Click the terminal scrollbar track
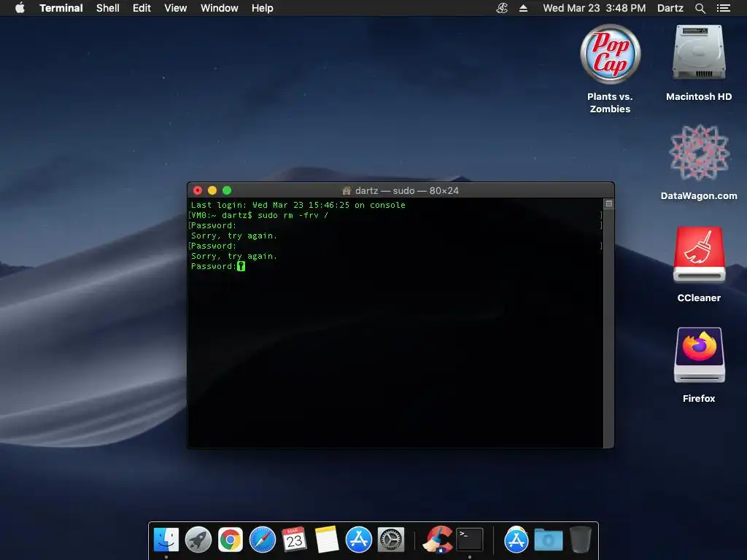Viewport: 747px width, 560px height. coord(608,329)
